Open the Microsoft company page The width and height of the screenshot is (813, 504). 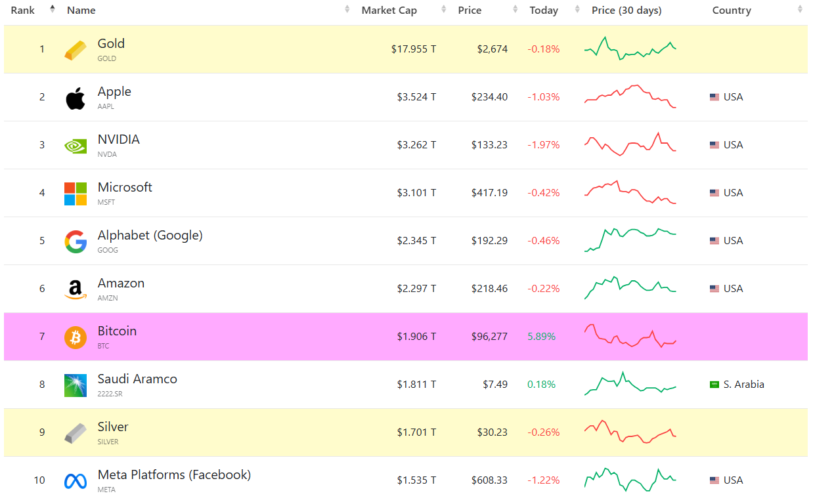pyautogui.click(x=125, y=187)
